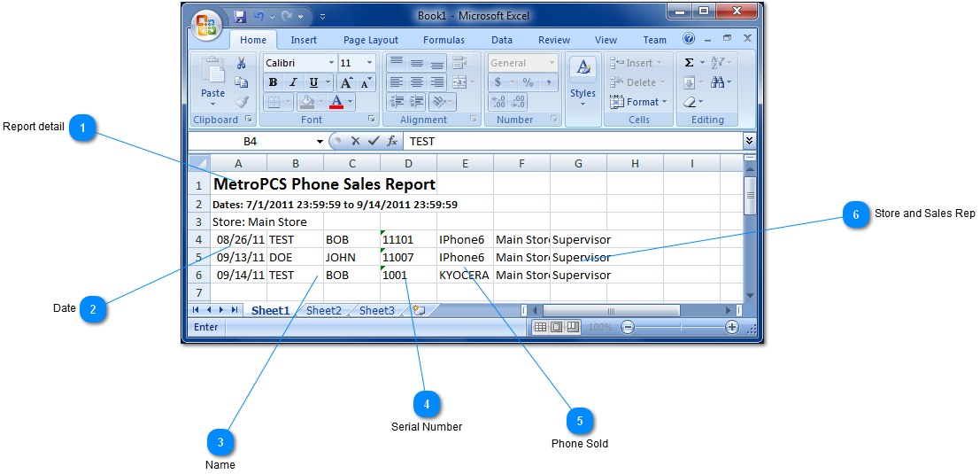The height and width of the screenshot is (474, 980).
Task: Toggle Italic formatting
Action: (292, 82)
